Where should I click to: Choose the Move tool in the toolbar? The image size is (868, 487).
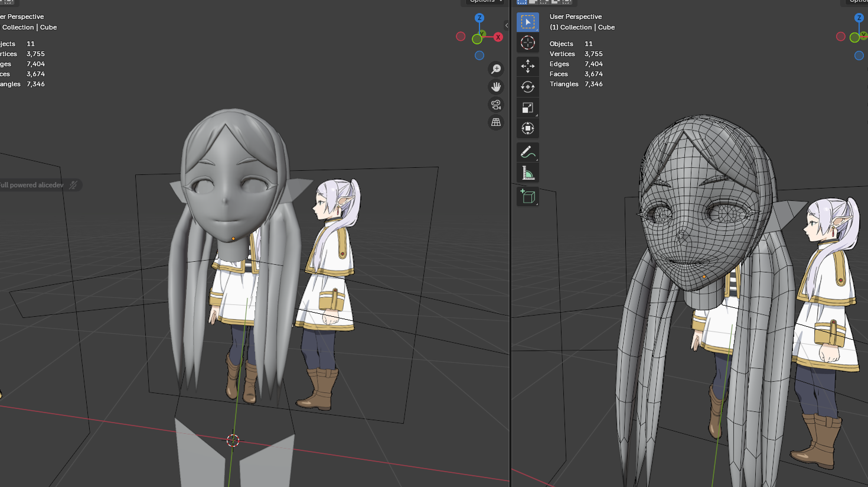[528, 66]
